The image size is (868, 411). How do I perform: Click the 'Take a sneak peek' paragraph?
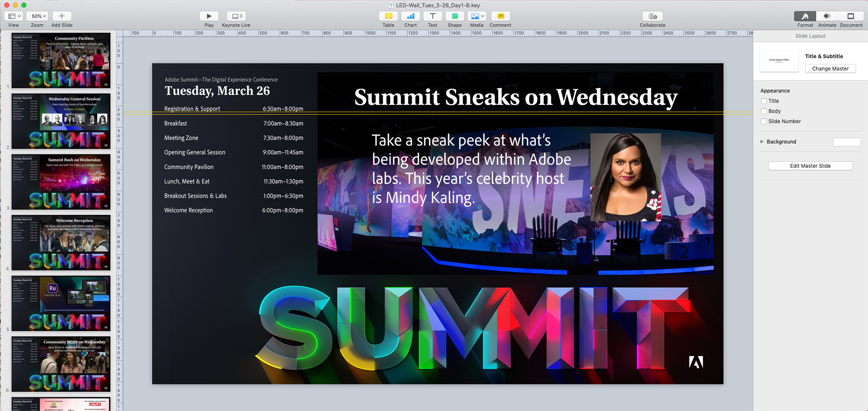coord(472,169)
